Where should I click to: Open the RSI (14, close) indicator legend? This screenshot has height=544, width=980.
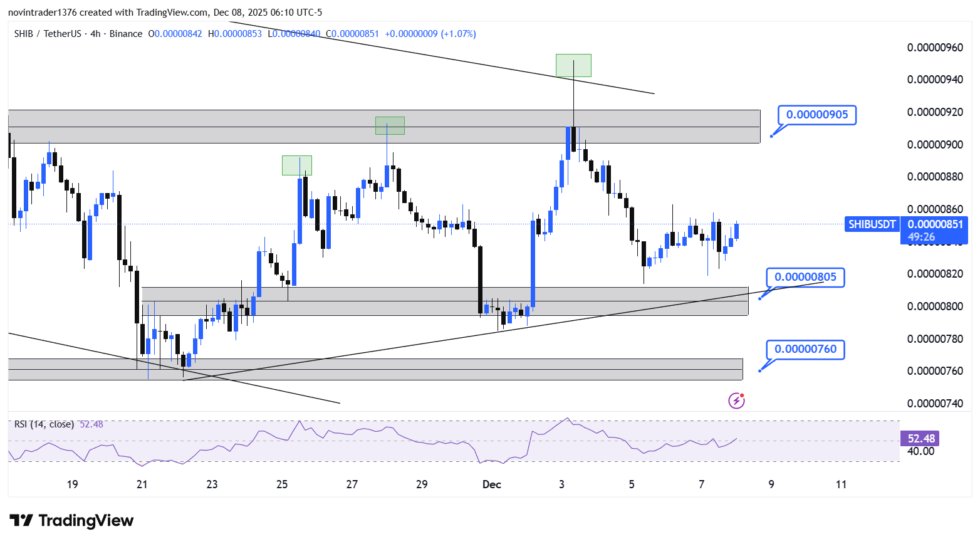click(x=44, y=424)
